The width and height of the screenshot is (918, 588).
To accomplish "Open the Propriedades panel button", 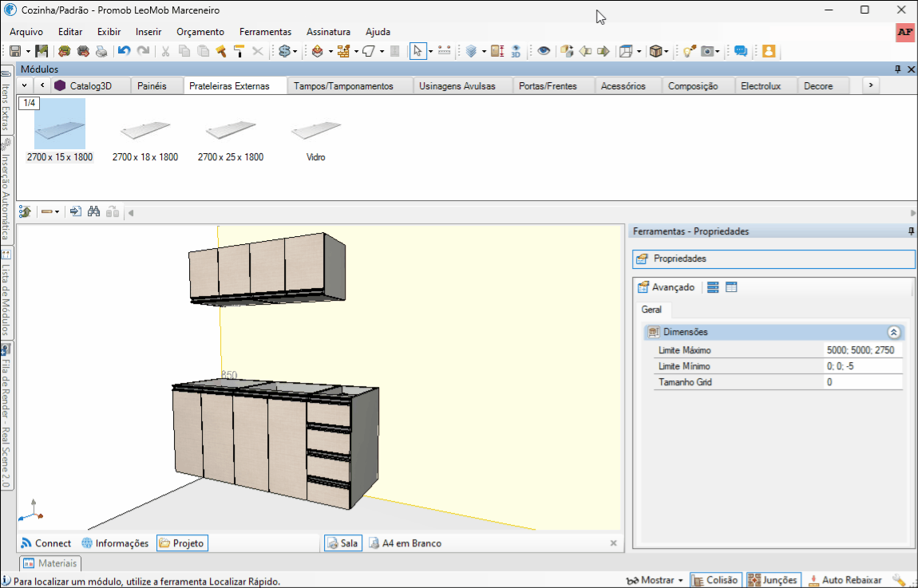I will pos(774,258).
